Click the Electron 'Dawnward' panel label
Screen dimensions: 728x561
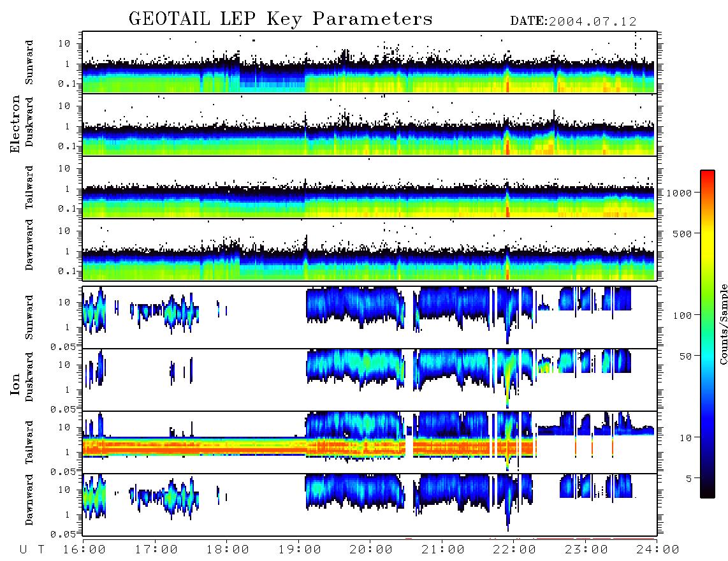pyautogui.click(x=29, y=245)
